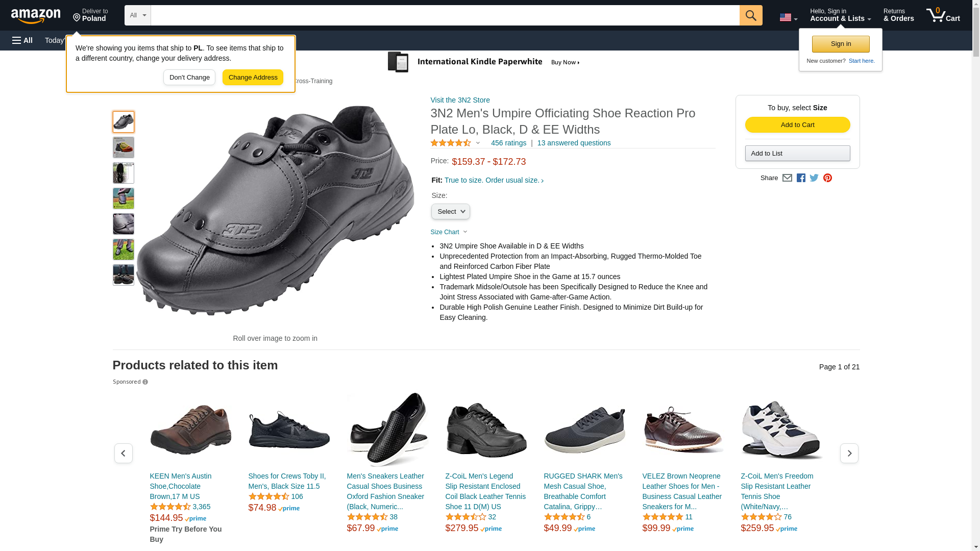Share product via email icon
Image resolution: width=980 pixels, height=551 pixels.
(787, 178)
